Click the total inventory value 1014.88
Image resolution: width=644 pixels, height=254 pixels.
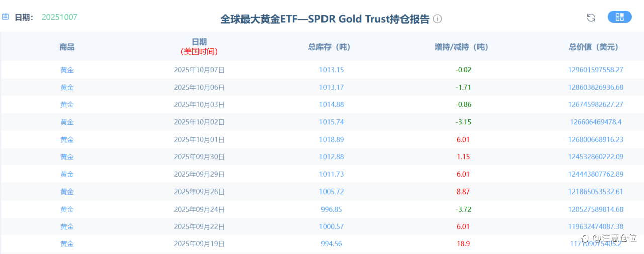pyautogui.click(x=332, y=104)
